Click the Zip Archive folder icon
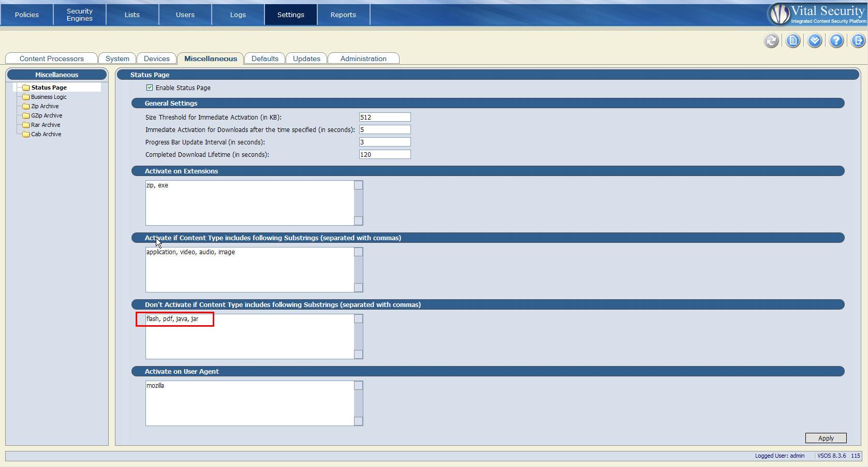 (x=26, y=106)
